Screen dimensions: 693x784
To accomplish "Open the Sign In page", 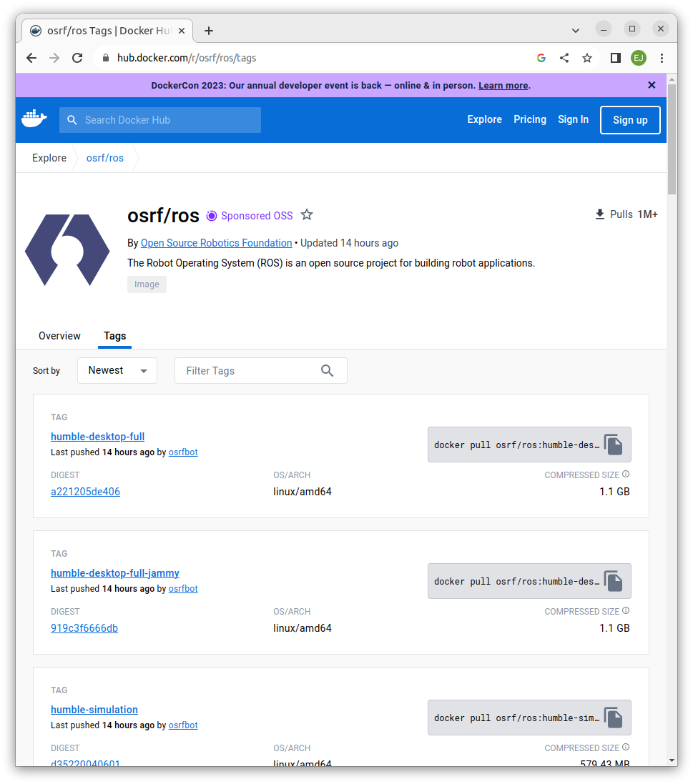I will click(573, 119).
